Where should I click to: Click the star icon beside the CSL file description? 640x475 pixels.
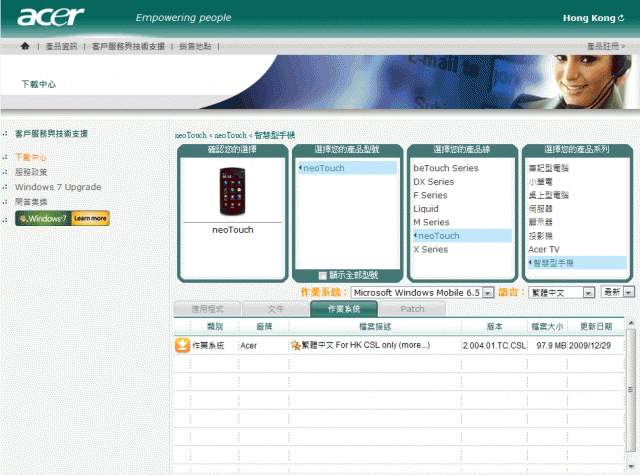(295, 345)
